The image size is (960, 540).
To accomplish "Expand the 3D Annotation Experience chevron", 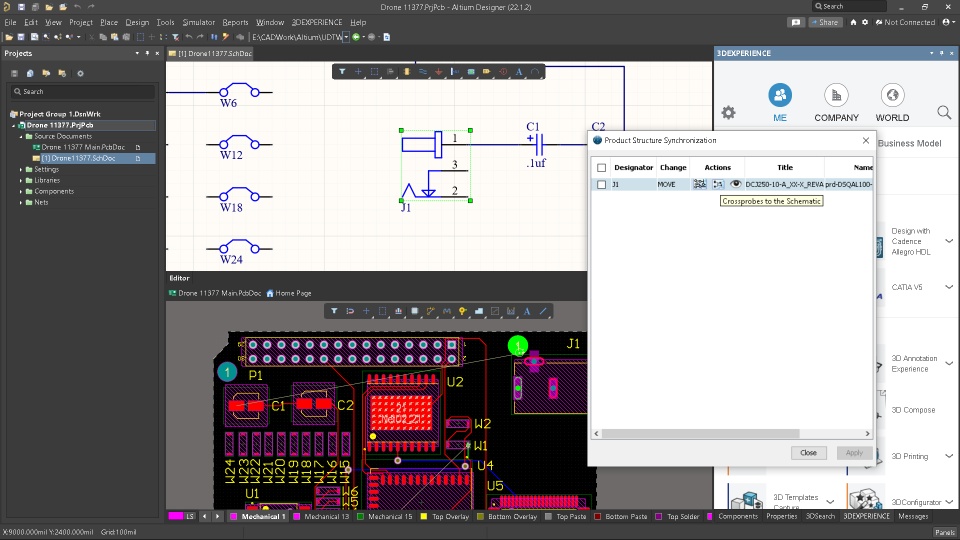I will (x=949, y=363).
